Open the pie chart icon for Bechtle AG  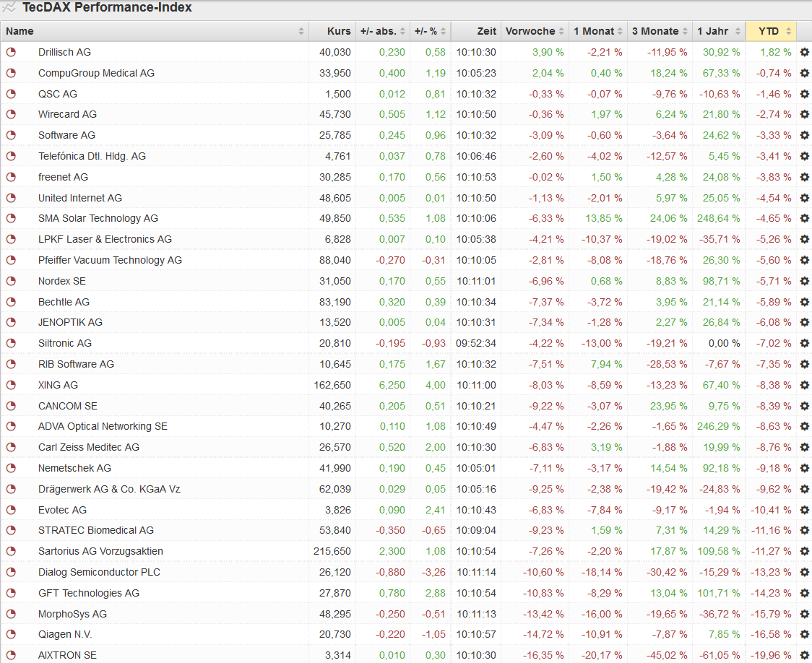click(x=11, y=302)
